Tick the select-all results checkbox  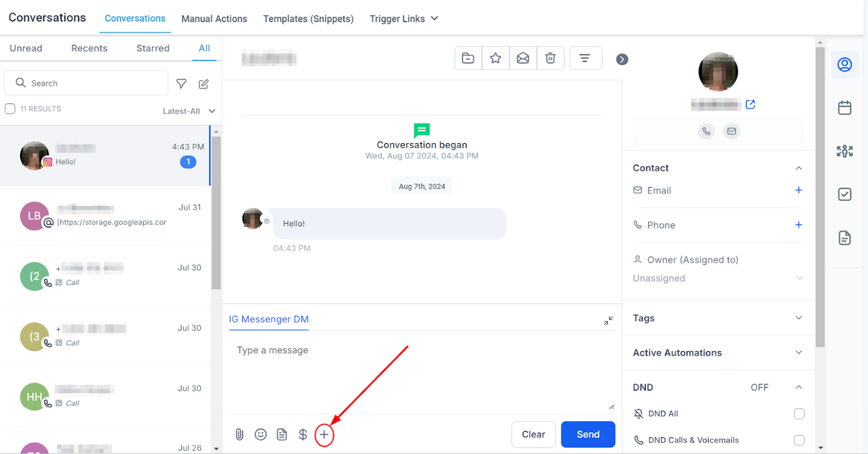click(x=10, y=109)
